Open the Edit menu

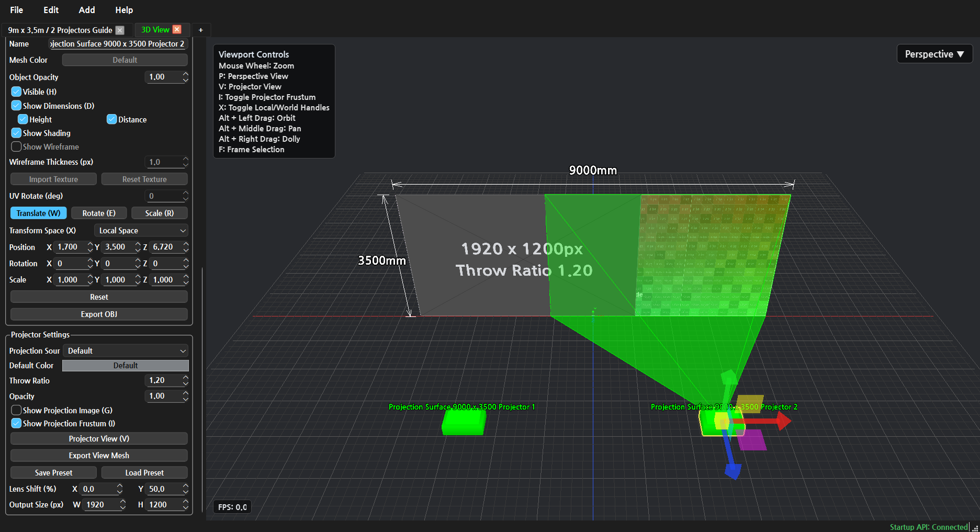click(x=51, y=10)
